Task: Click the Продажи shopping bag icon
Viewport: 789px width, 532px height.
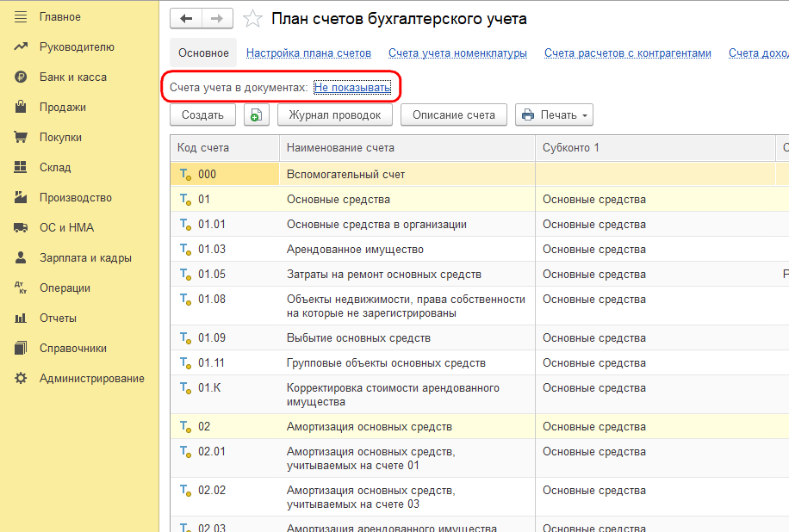Action: pyautogui.click(x=21, y=107)
